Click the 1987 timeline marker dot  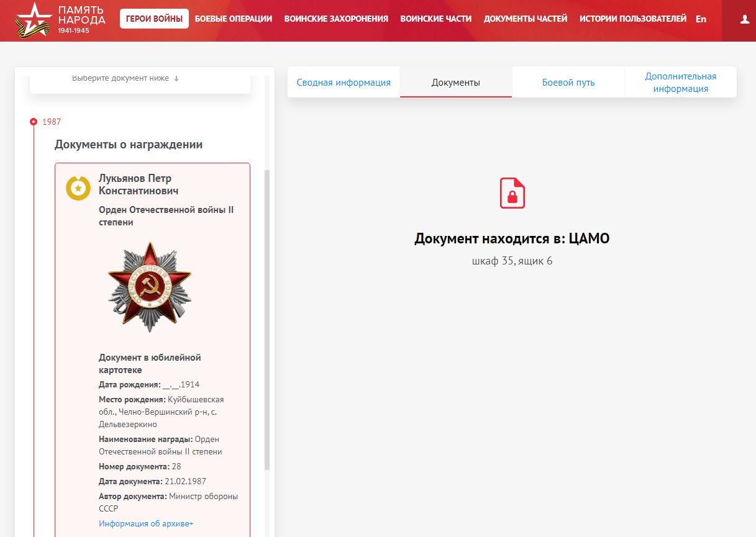click(x=34, y=122)
